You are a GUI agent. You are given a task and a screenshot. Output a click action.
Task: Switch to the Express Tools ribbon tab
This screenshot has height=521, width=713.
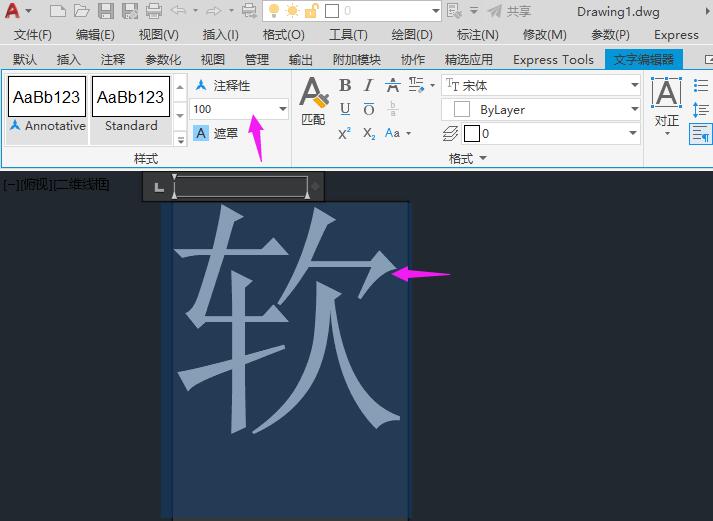tap(553, 60)
